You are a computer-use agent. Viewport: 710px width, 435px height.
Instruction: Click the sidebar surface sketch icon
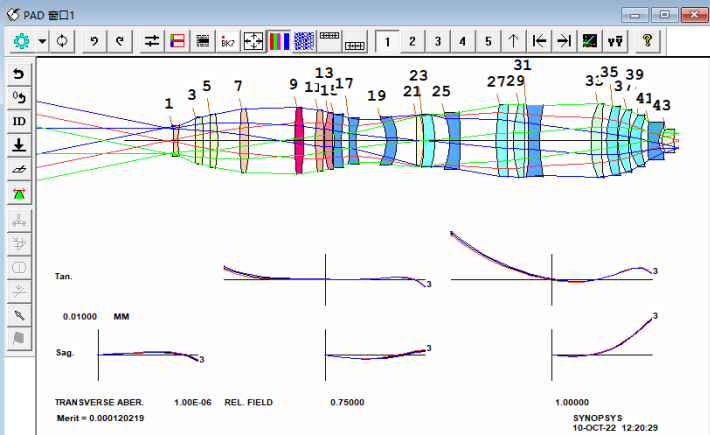pos(19,169)
